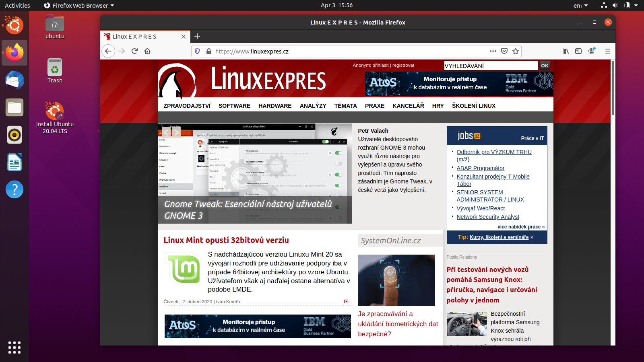
Task: Open the Gnome Tweak article slide image
Action: 255,173
